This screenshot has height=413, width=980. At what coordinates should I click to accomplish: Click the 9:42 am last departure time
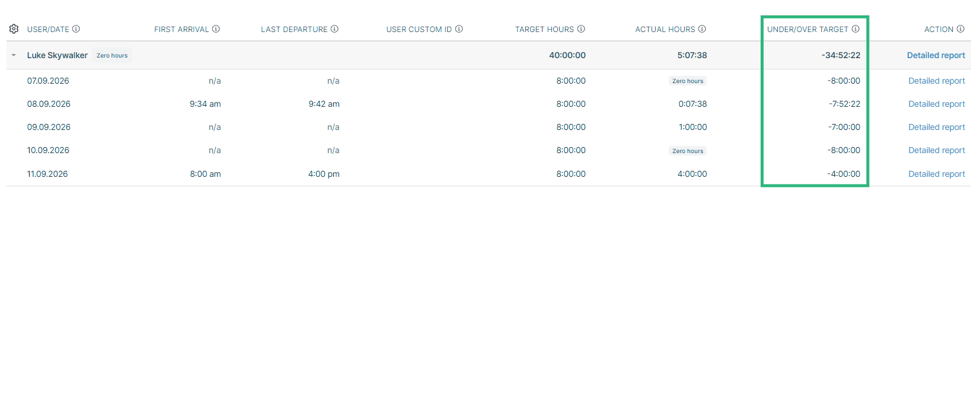[x=324, y=104]
